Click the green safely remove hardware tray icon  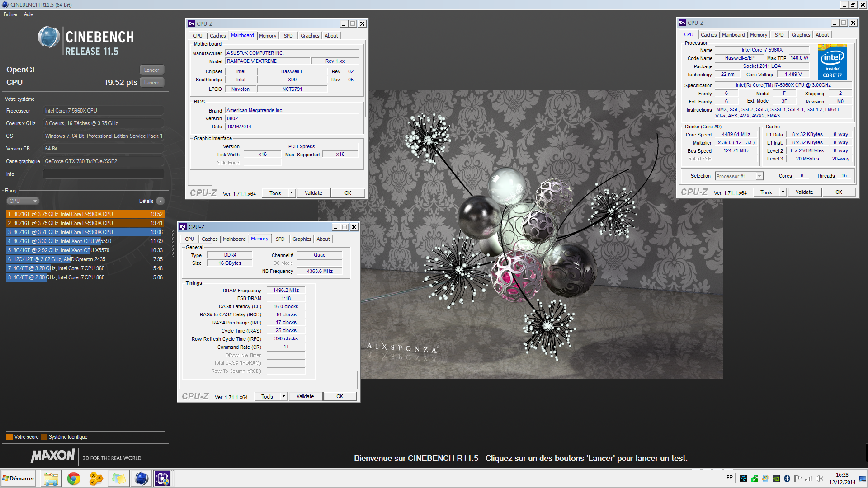[x=755, y=479]
